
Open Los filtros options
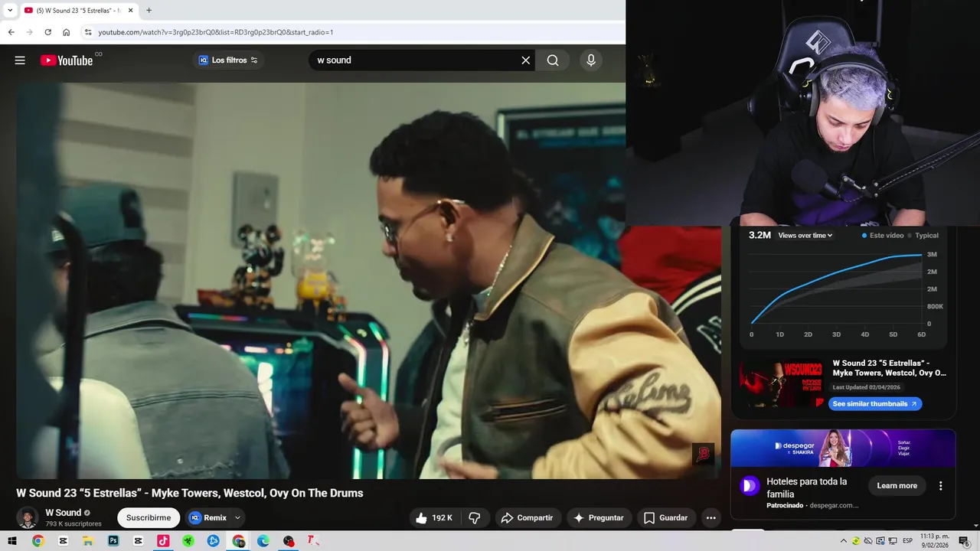[228, 60]
